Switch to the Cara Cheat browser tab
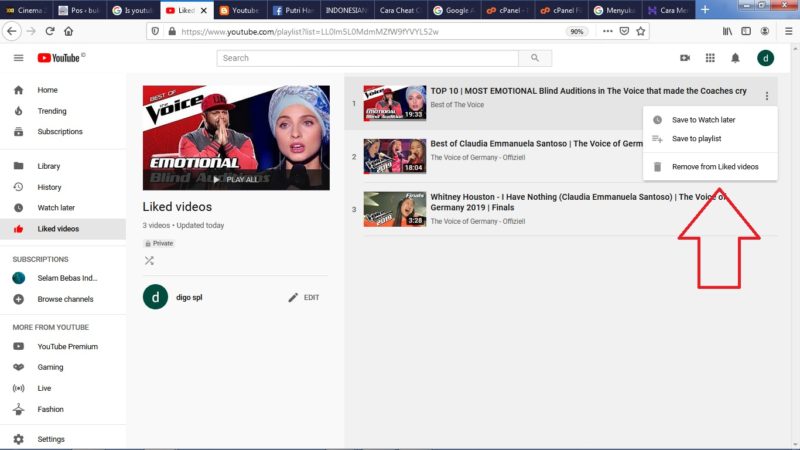Screen dimensions: 800x450 [400, 10]
